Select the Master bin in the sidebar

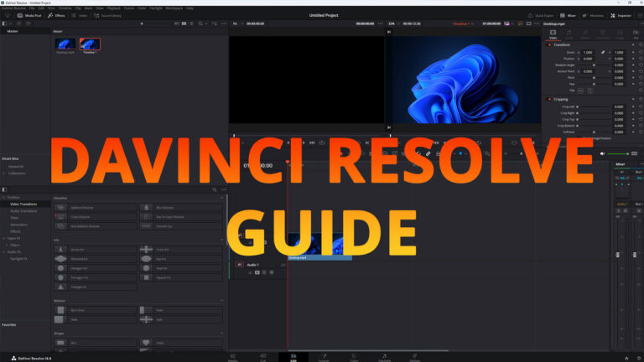coord(13,31)
